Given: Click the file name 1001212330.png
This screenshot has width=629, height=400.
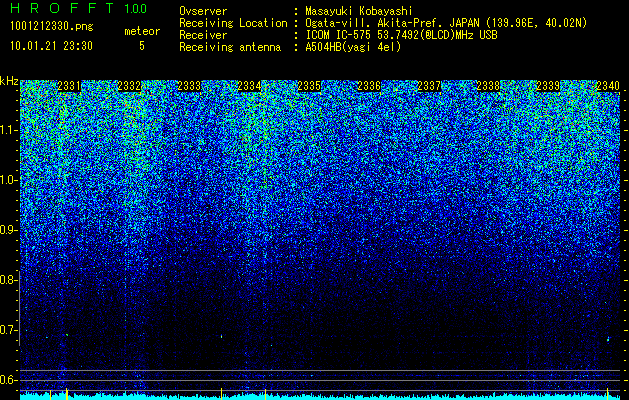Looking at the screenshot, I should (x=52, y=26).
